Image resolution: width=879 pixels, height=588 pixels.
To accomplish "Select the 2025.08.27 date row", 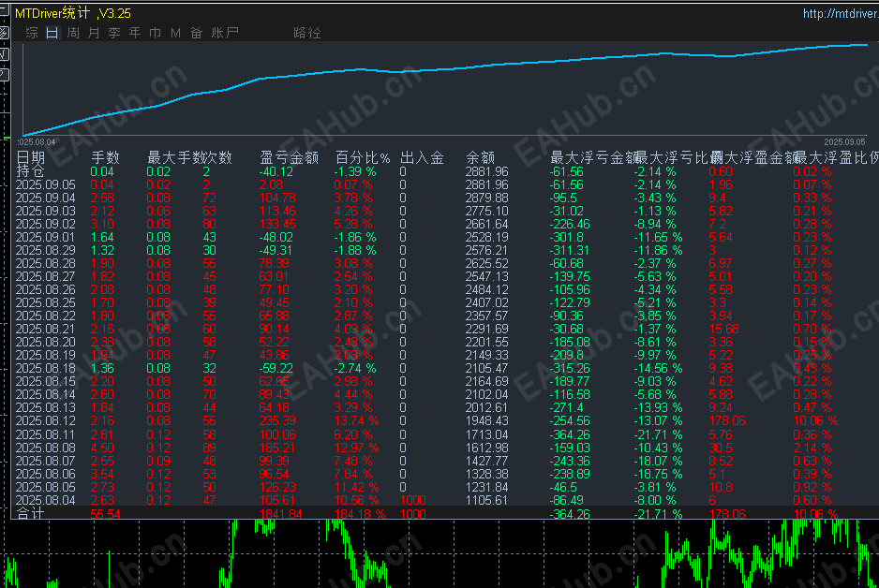I will coord(45,276).
